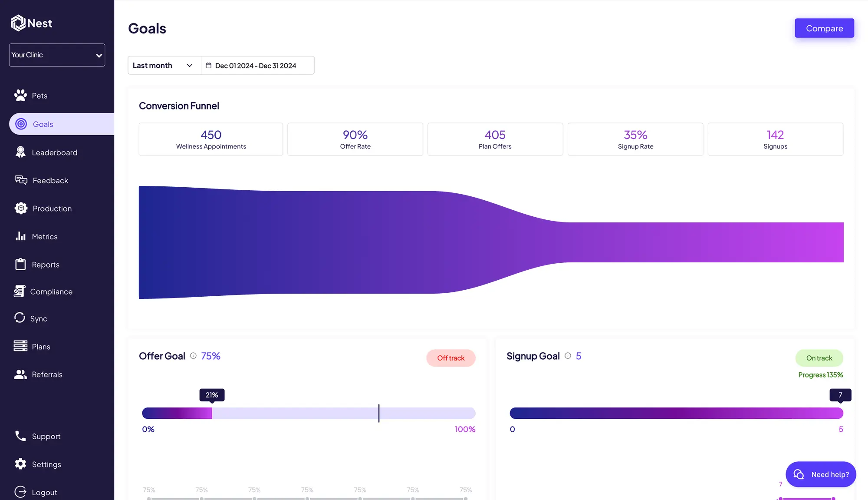
Task: Open Leaderboard via ribbon badge icon
Action: (x=20, y=152)
